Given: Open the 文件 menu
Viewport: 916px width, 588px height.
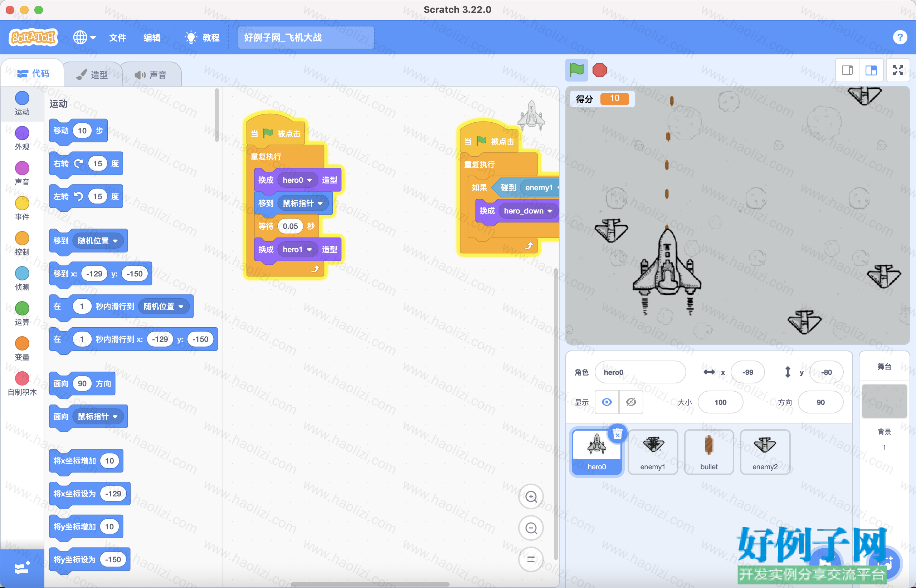Looking at the screenshot, I should click(117, 38).
